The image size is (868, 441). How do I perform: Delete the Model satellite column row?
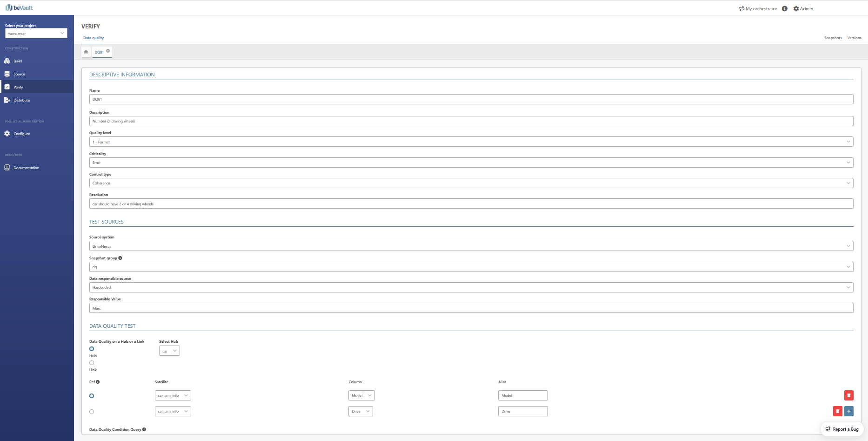pos(848,395)
